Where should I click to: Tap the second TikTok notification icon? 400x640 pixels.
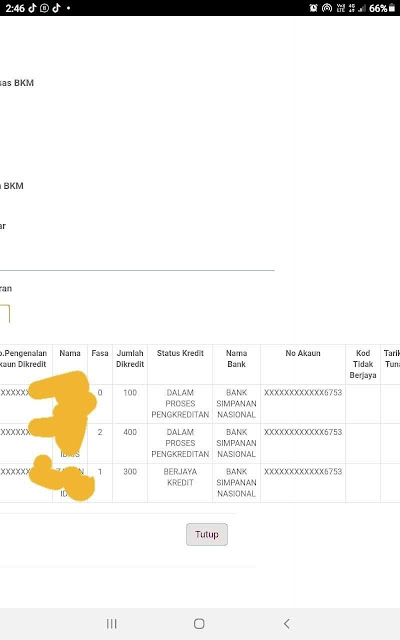(56, 8)
